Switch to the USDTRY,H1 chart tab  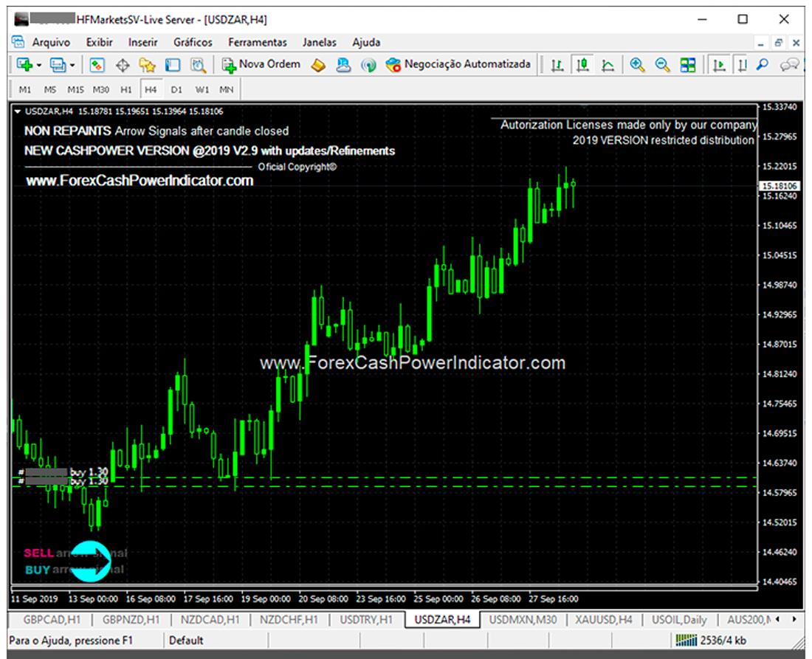(x=366, y=620)
